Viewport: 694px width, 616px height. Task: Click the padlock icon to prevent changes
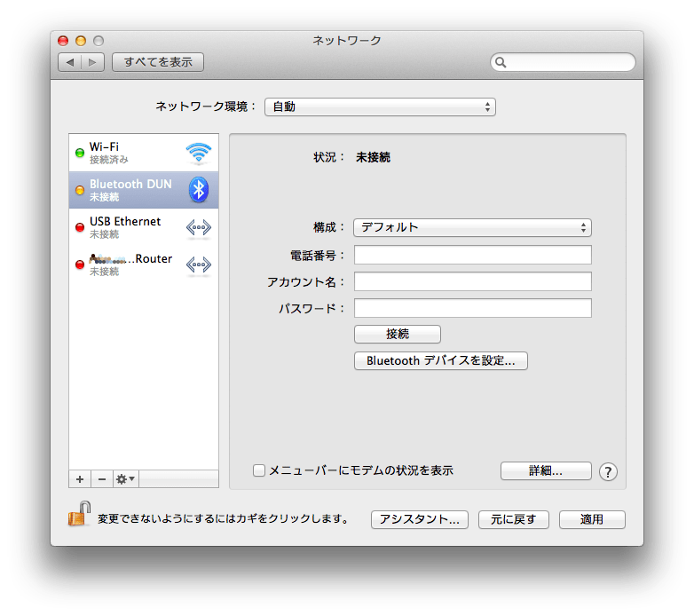[x=80, y=514]
